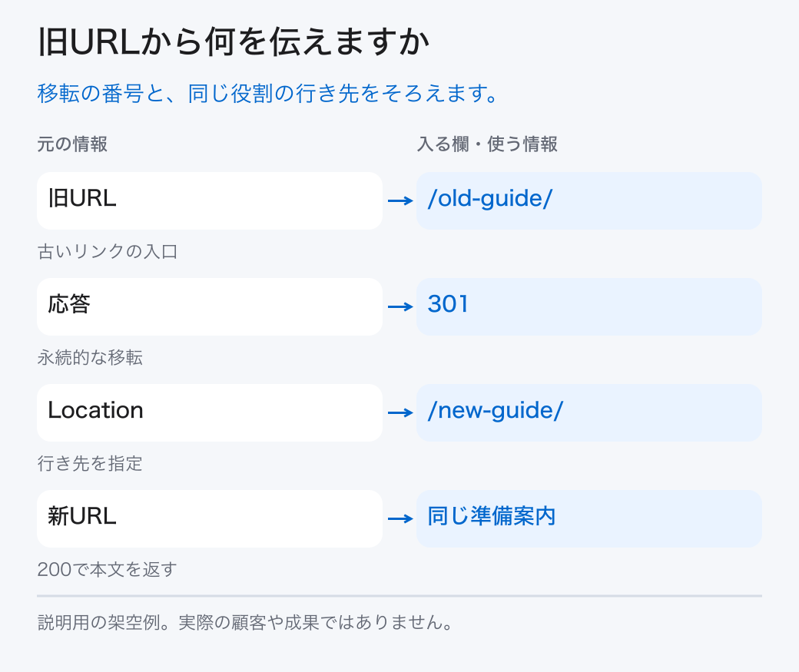This screenshot has width=799, height=672.
Task: Click the 新URL source box
Action: (210, 518)
